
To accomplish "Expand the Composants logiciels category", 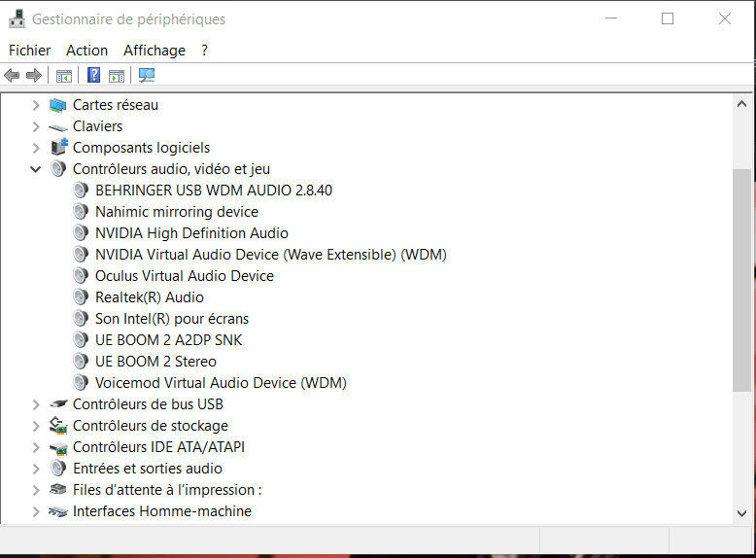I will tap(36, 148).
